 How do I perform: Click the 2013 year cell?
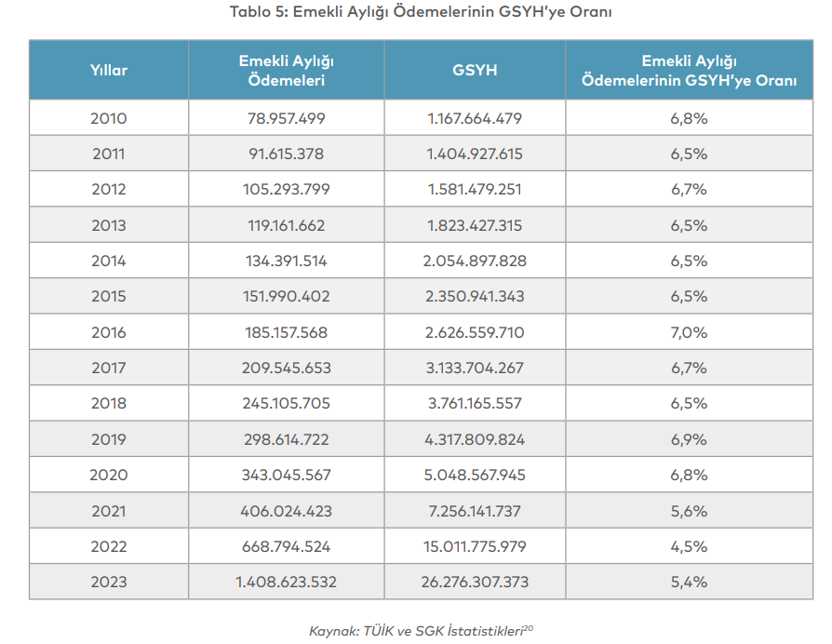point(109,225)
